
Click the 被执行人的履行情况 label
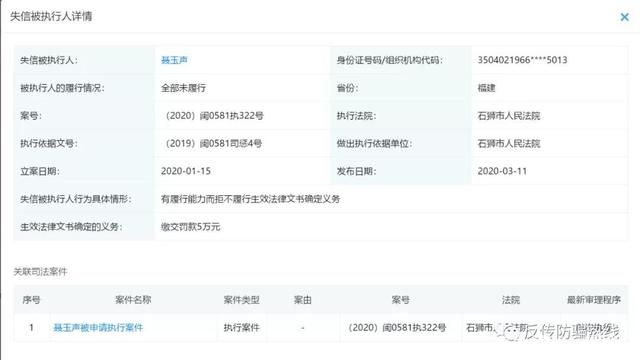(62, 88)
